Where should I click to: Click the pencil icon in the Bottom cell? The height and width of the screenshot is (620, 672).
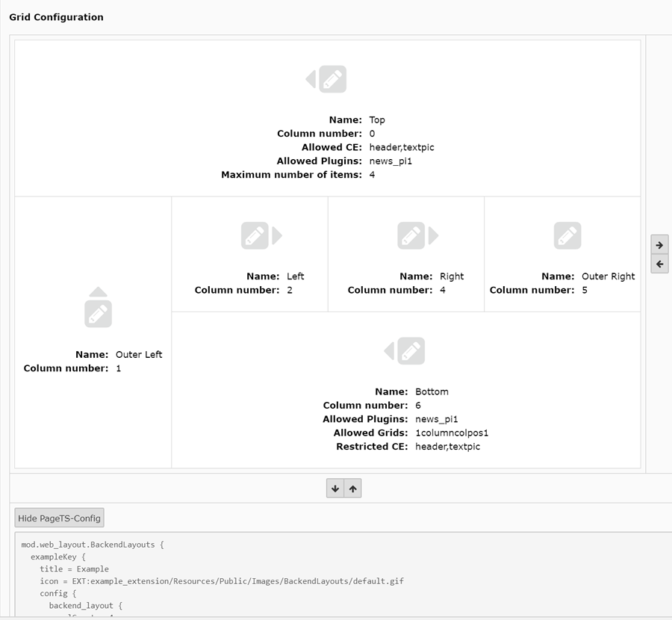[x=411, y=351]
